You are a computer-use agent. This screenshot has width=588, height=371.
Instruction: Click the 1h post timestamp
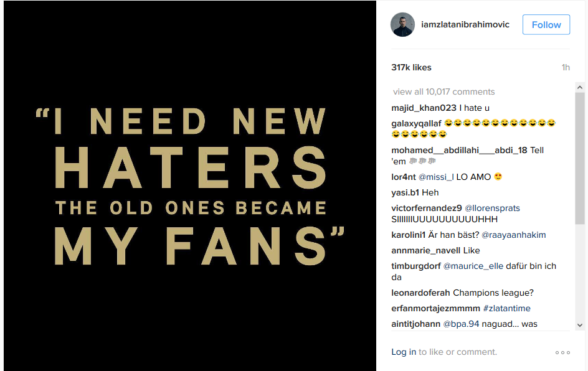coord(565,67)
